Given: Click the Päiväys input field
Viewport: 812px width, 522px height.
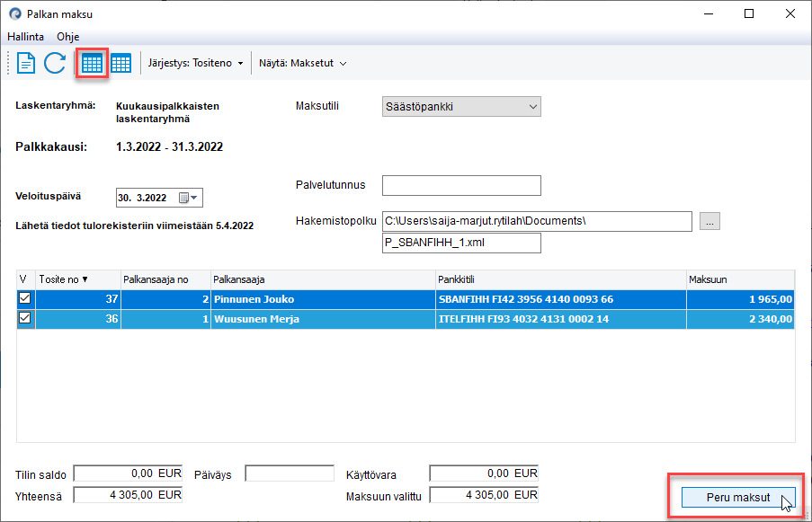Looking at the screenshot, I should tap(290, 473).
